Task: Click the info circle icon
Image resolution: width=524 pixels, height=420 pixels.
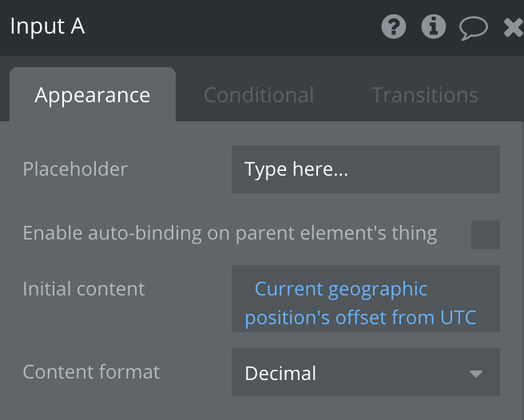Action: (x=434, y=27)
